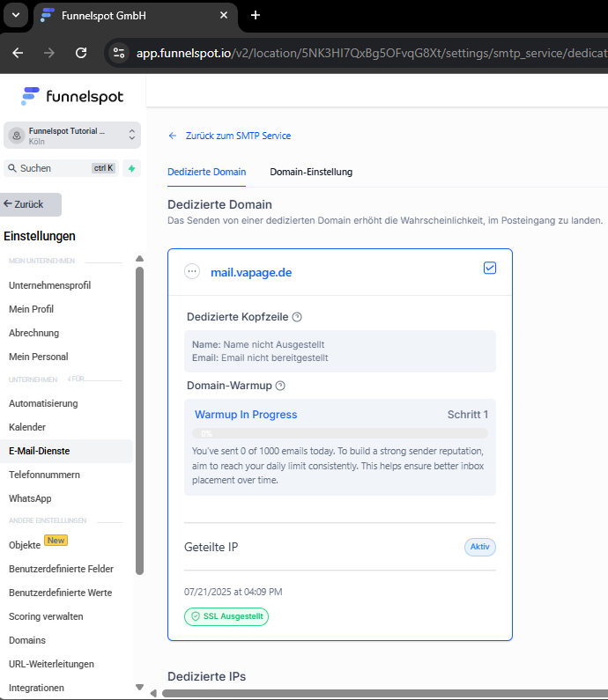Click the mail.vapage.de domain link
Screen dimensions: 608x700
(251, 272)
